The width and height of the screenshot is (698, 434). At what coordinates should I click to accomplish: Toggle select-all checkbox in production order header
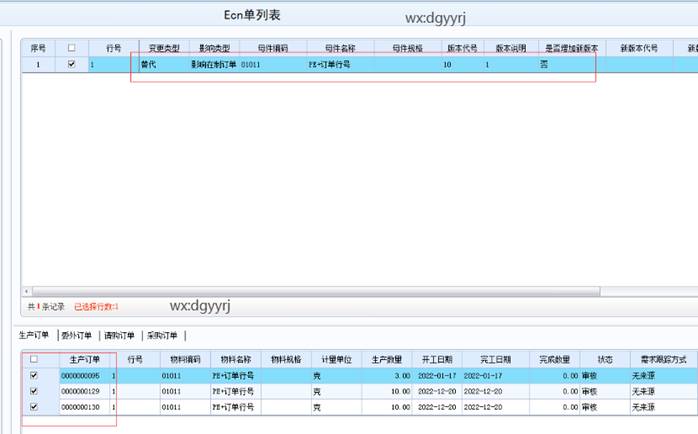click(x=36, y=359)
